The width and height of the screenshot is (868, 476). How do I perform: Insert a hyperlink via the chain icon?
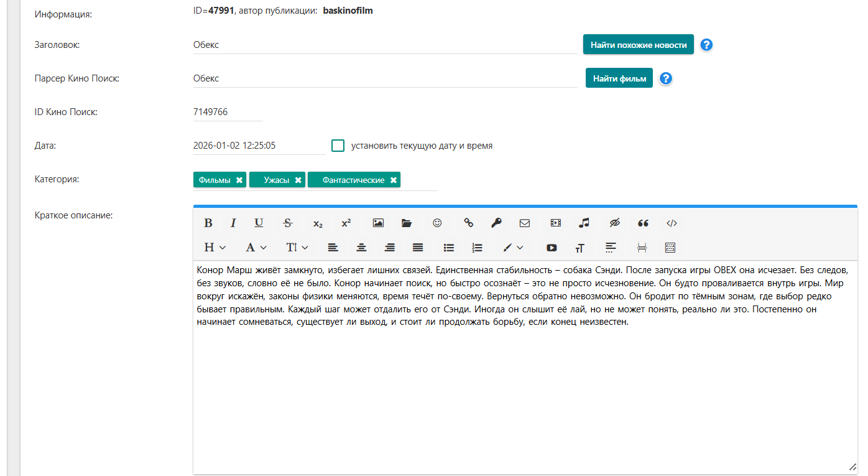tap(469, 223)
